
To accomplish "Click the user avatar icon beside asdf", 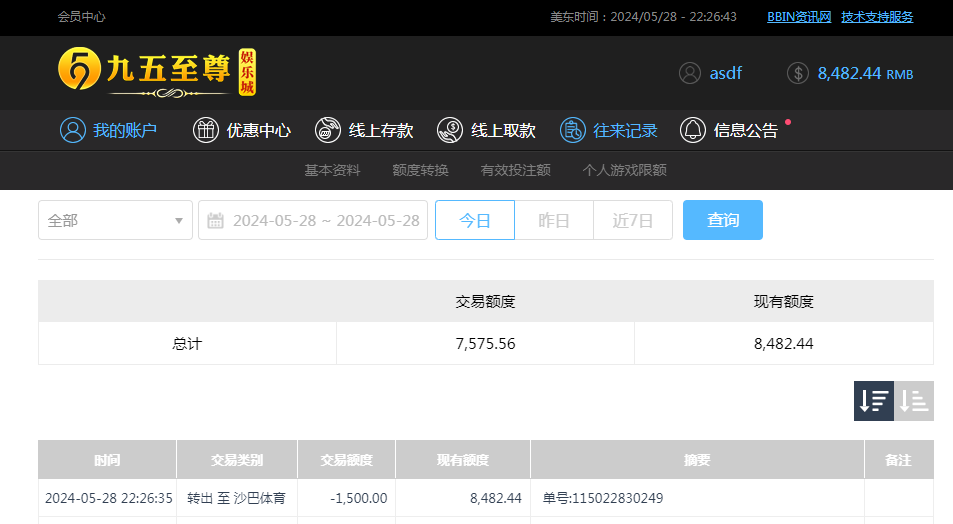I will point(689,73).
